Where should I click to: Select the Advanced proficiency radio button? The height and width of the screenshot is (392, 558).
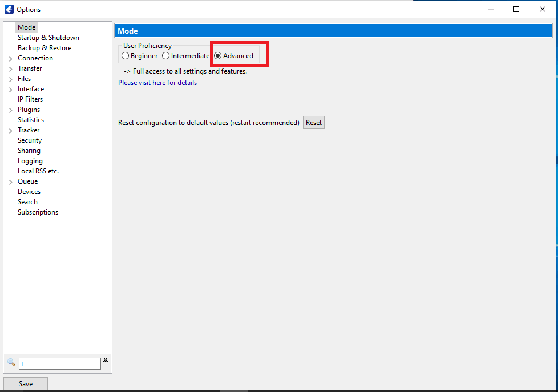(218, 56)
